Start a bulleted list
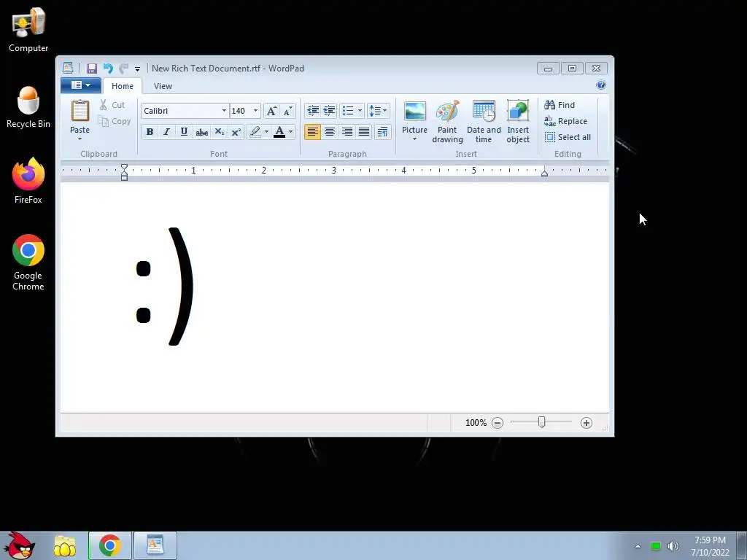Image resolution: width=747 pixels, height=560 pixels. 348,111
